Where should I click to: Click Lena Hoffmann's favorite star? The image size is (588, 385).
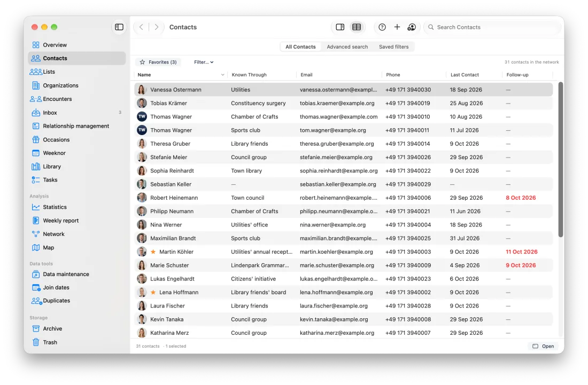tap(153, 292)
